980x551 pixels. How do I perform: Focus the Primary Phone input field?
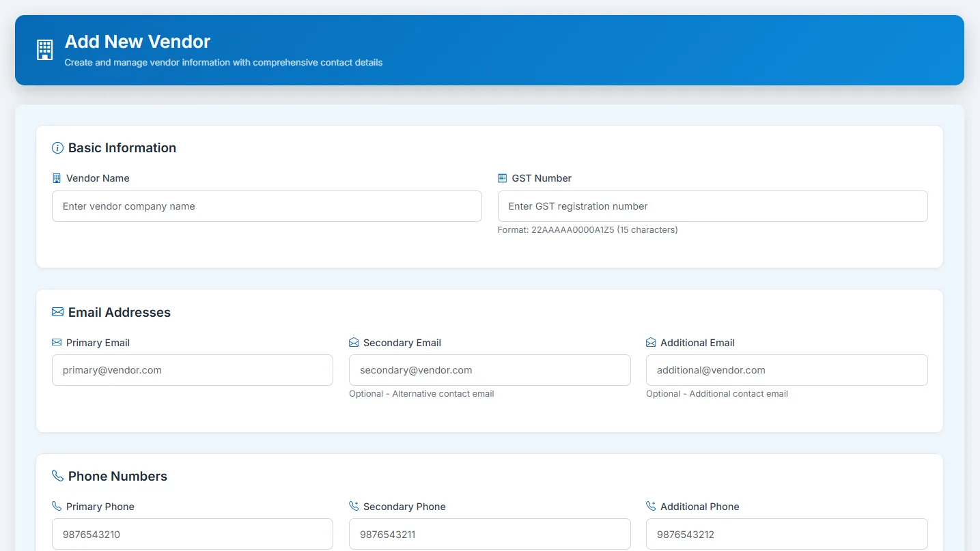pyautogui.click(x=193, y=534)
